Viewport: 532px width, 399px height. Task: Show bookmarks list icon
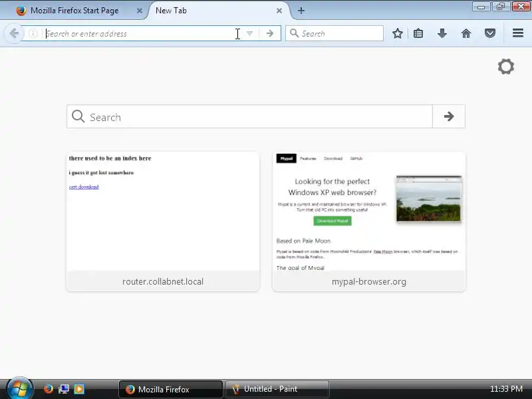pyautogui.click(x=418, y=33)
